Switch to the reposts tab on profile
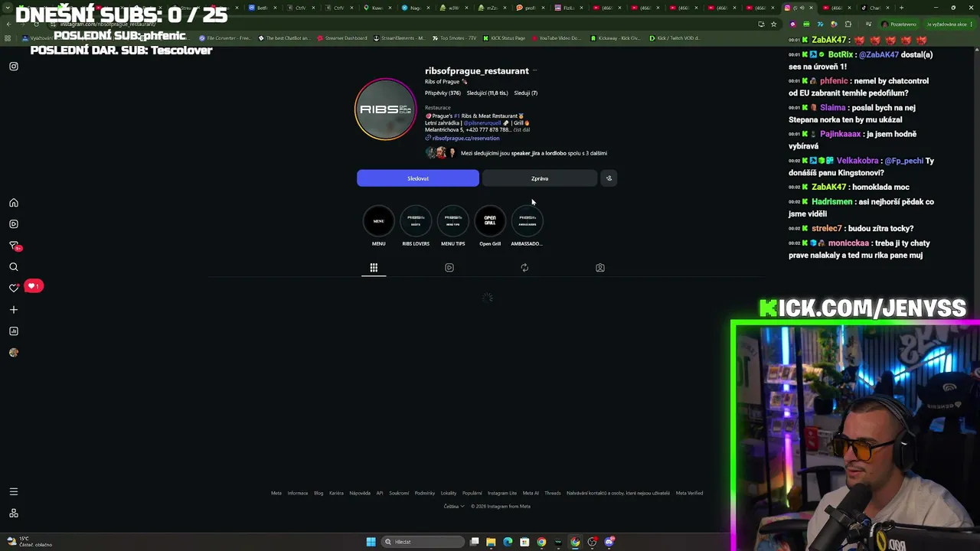Image resolution: width=980 pixels, height=551 pixels. (524, 268)
